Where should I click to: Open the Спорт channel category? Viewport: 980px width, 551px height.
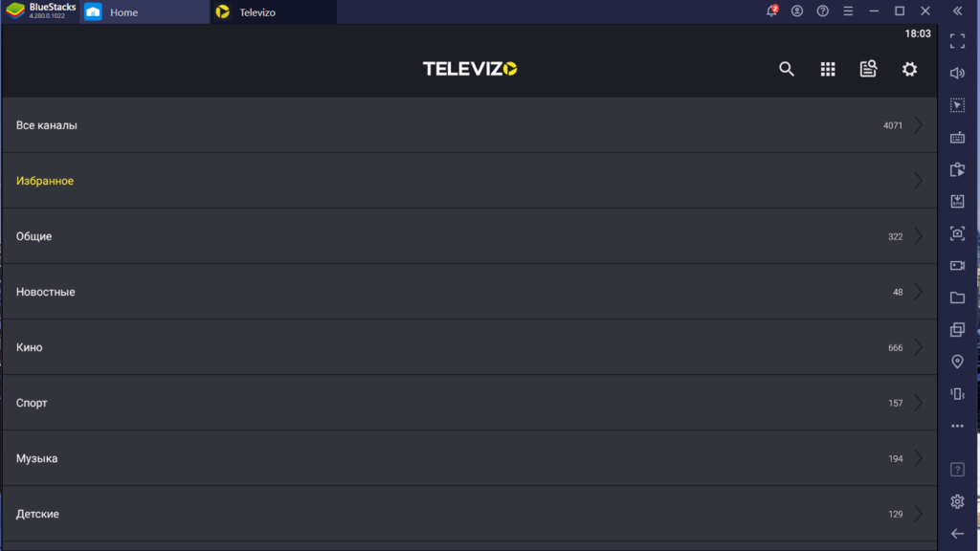tap(469, 403)
